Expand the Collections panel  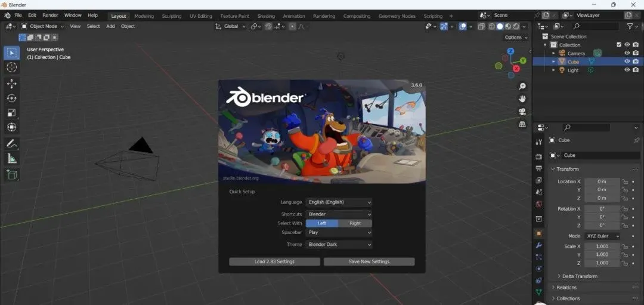tap(568, 298)
